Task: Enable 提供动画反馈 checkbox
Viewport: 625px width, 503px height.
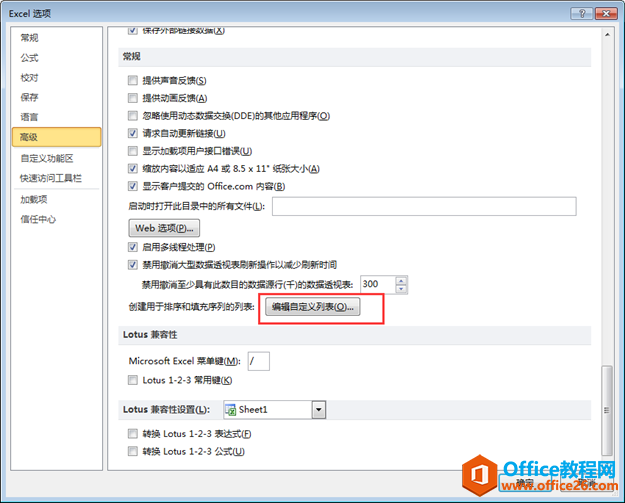Action: click(x=133, y=98)
